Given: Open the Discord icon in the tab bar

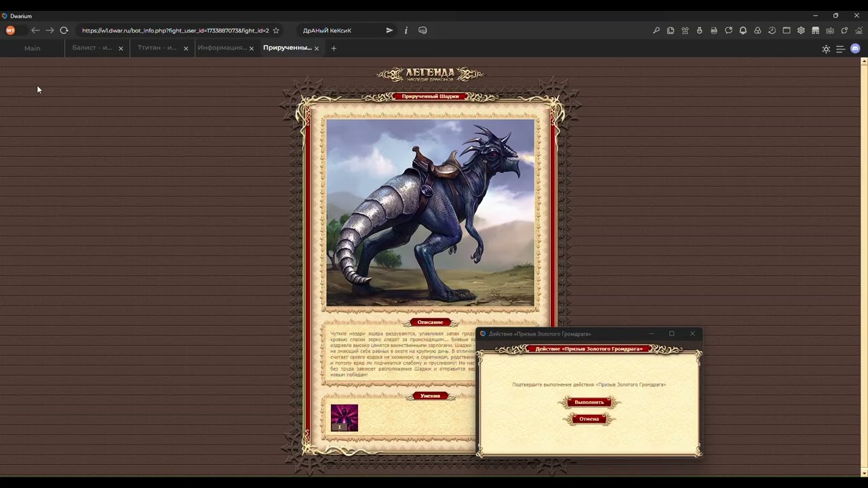Looking at the screenshot, I should (x=855, y=49).
